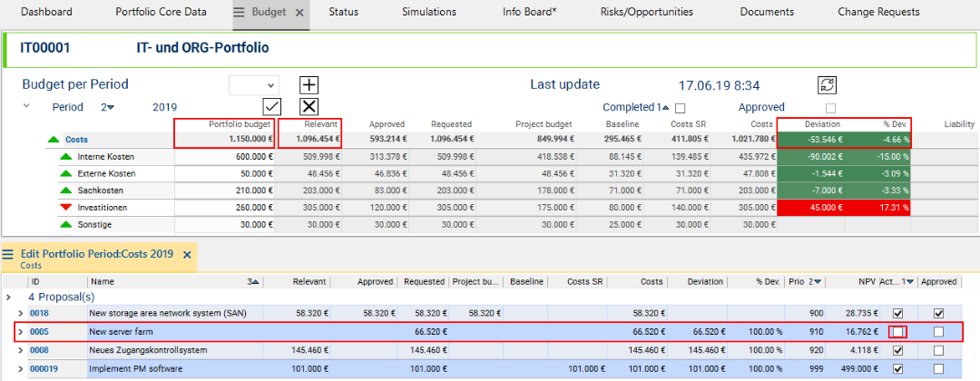This screenshot has height=381, width=980.
Task: Switch to the Simulations tab
Action: click(430, 13)
